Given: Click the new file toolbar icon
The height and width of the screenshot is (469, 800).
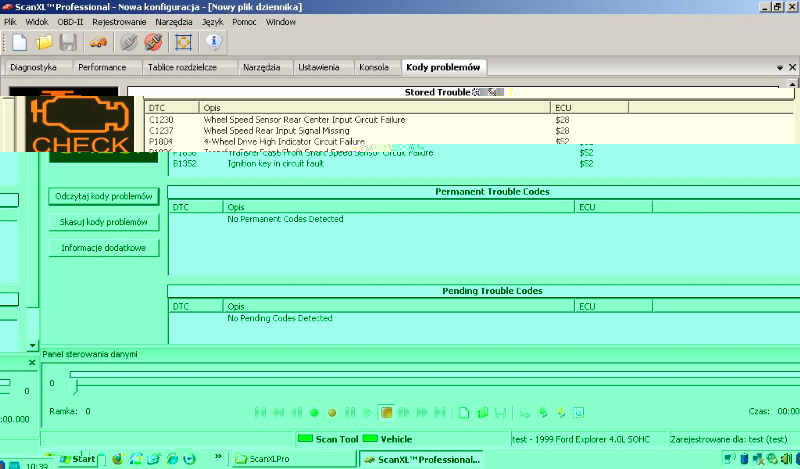Looking at the screenshot, I should (19, 42).
